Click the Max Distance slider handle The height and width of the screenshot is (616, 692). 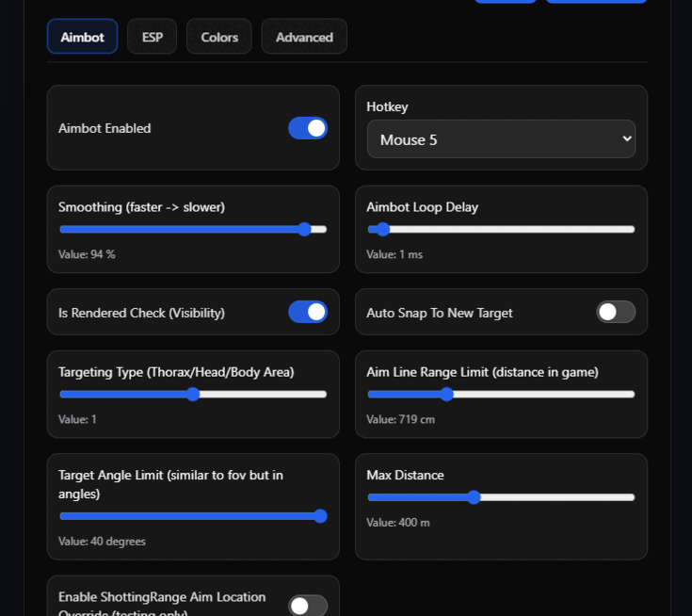point(474,497)
